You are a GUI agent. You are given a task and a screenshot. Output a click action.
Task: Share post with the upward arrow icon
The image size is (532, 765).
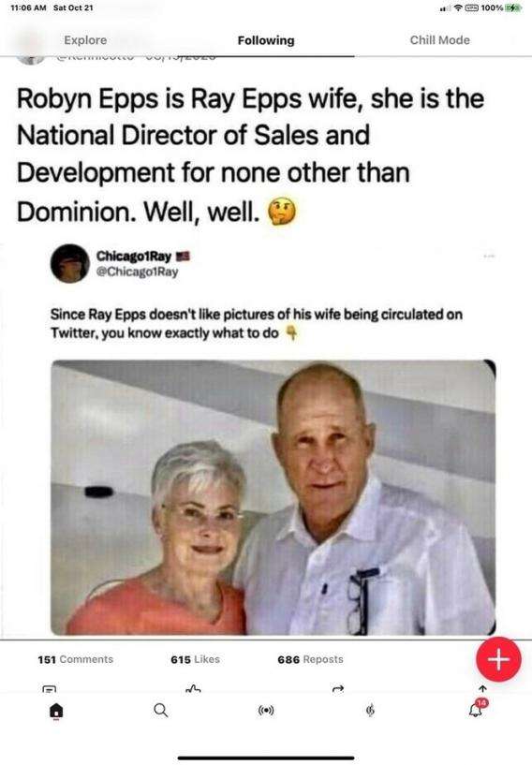click(482, 688)
